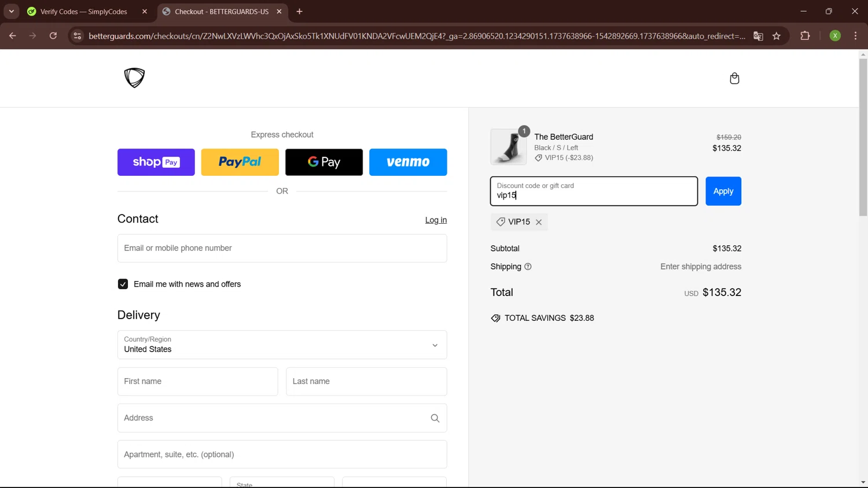
Task: Click the Express checkout heading
Action: click(x=282, y=135)
